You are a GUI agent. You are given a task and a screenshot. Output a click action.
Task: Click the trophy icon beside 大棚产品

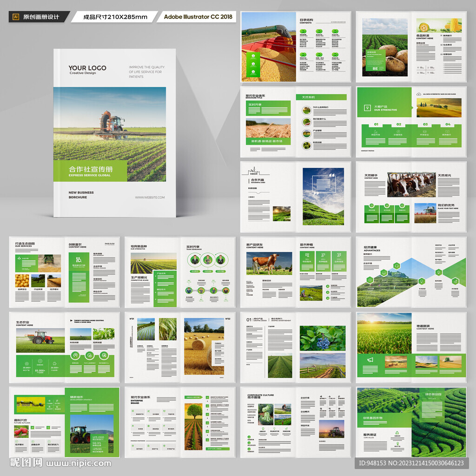pyautogui.click(x=367, y=108)
